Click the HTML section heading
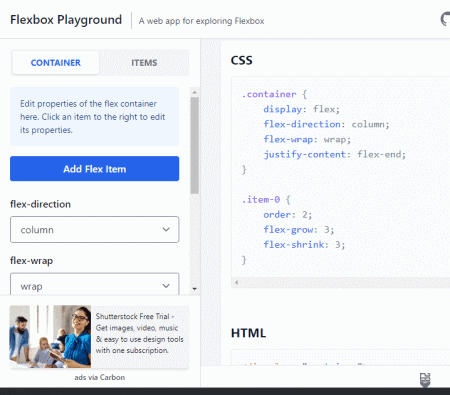450x395 pixels. click(x=248, y=333)
